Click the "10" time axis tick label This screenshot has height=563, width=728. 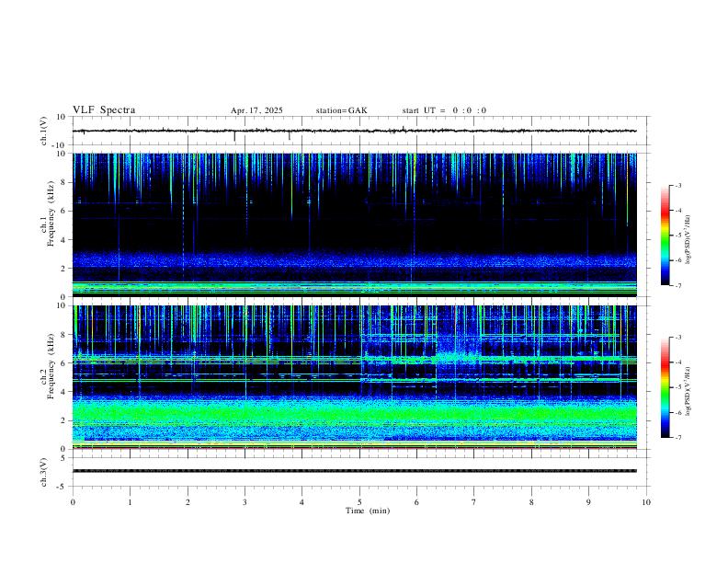(646, 502)
